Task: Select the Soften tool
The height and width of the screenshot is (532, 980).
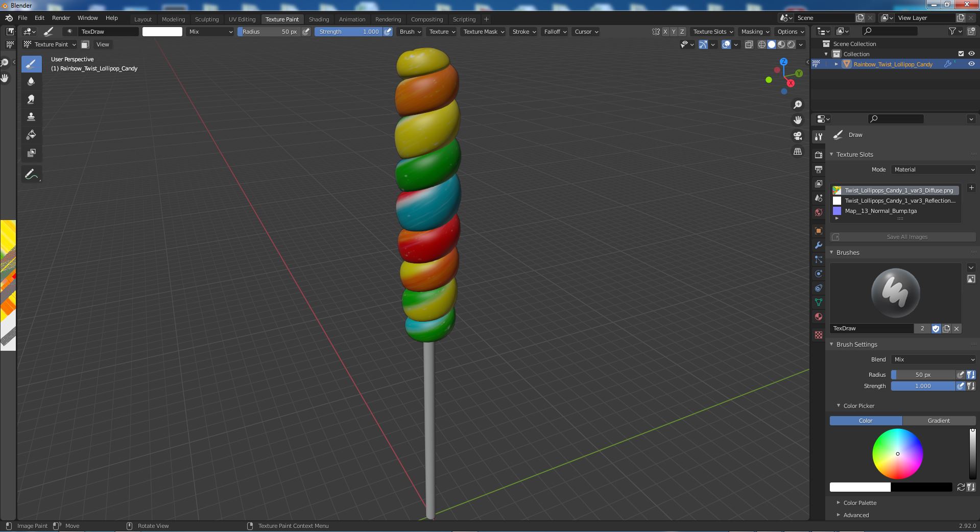Action: [x=31, y=82]
